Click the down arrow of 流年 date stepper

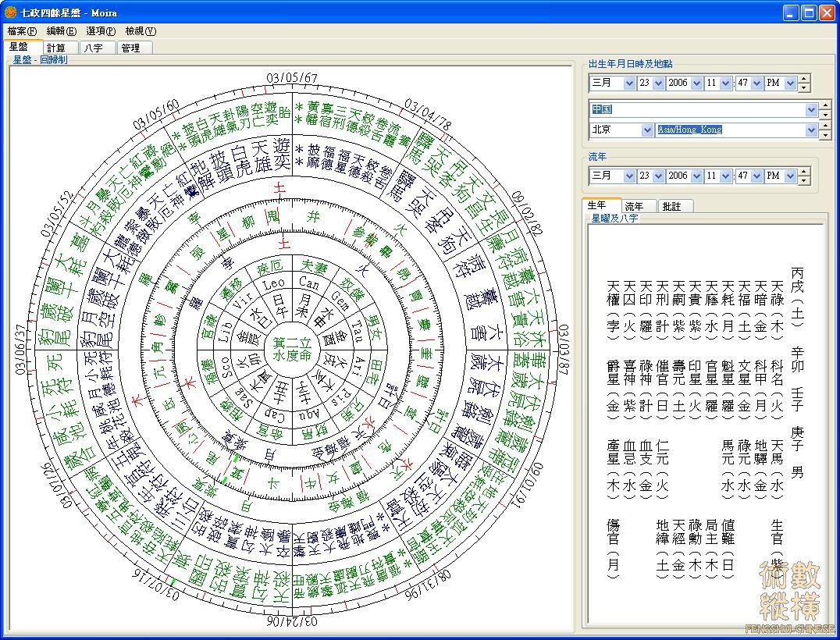pyautogui.click(x=804, y=180)
